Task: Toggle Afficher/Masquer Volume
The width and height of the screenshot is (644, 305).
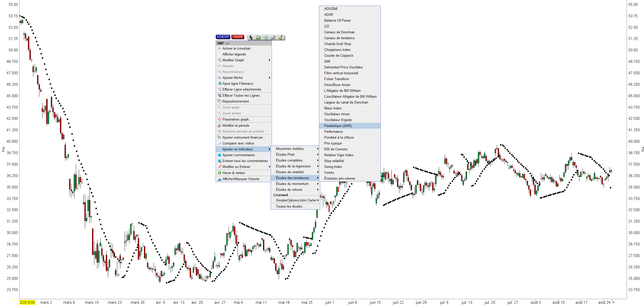Action: [x=244, y=179]
